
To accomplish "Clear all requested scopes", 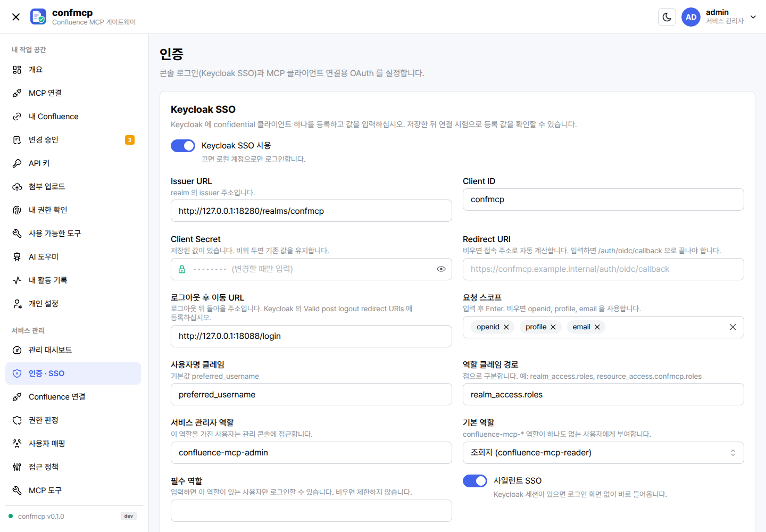I will (x=733, y=327).
